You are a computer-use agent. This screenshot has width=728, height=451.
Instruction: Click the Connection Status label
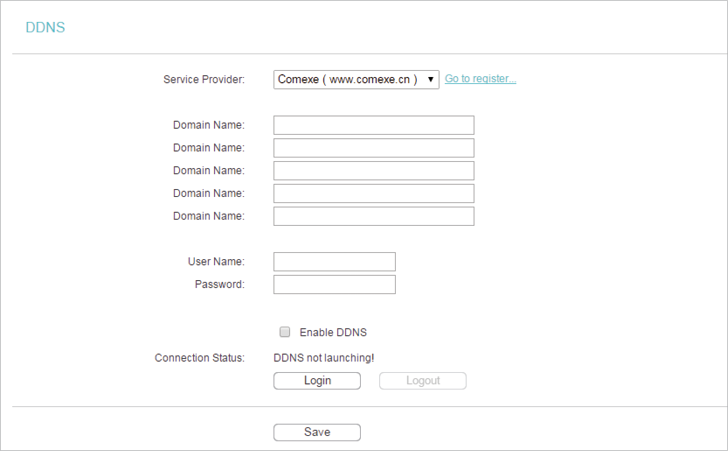click(x=200, y=358)
